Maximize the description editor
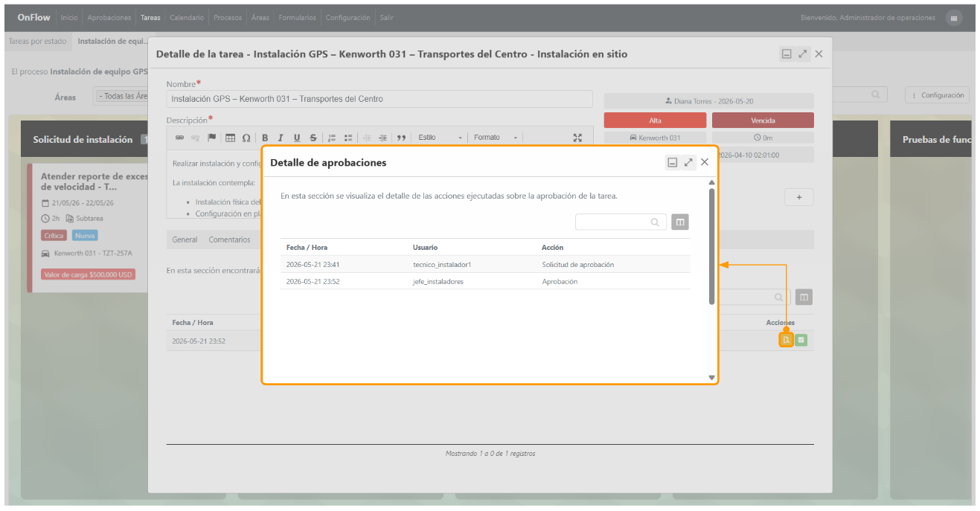The image size is (980, 511). (x=577, y=138)
